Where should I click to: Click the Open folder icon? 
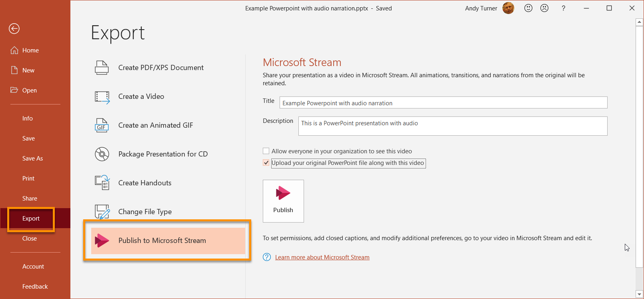[x=14, y=90]
